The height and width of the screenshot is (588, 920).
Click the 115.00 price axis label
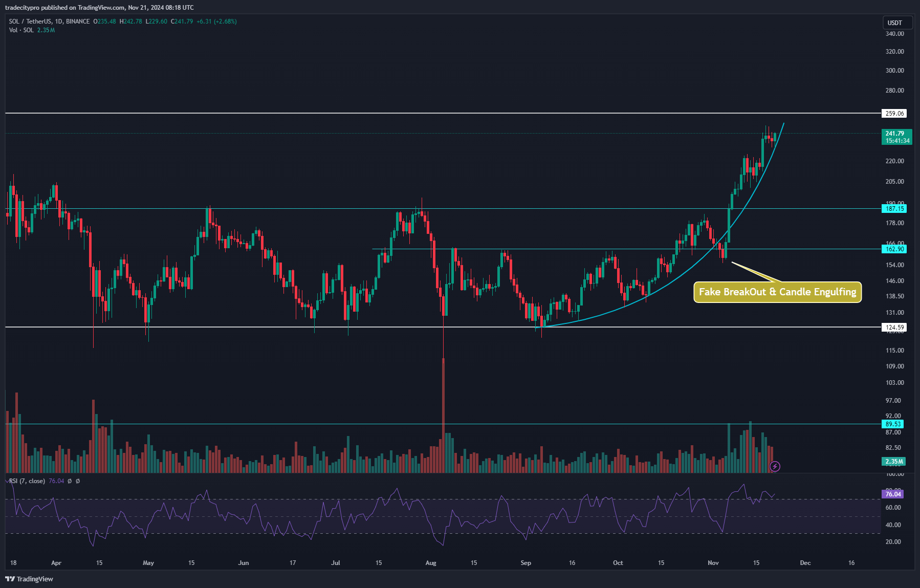coord(895,351)
